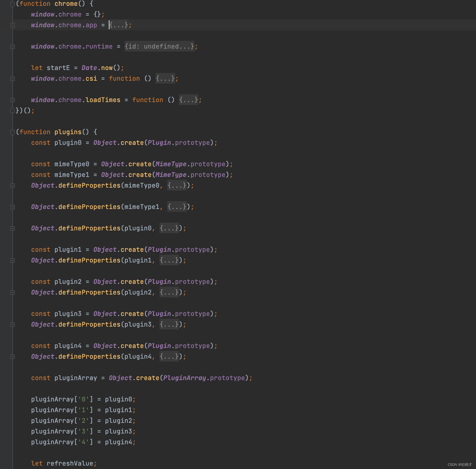476x469 pixels.
Task: Click 'PluginArray' prototype reference
Action: click(x=185, y=378)
